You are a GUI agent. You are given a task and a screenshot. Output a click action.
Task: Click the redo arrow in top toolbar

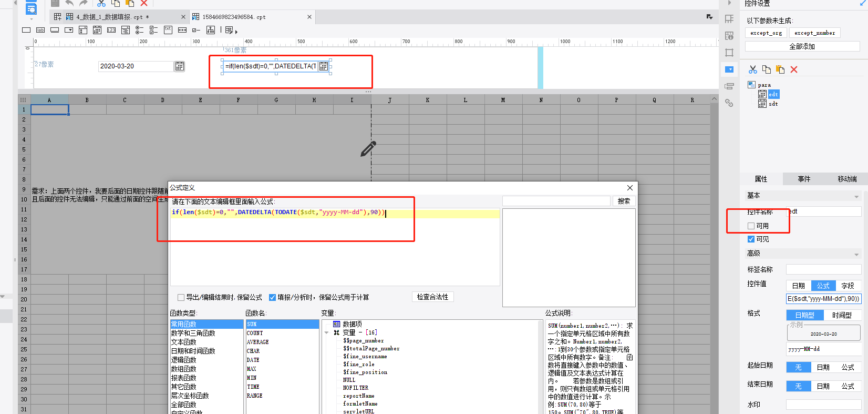tap(83, 3)
